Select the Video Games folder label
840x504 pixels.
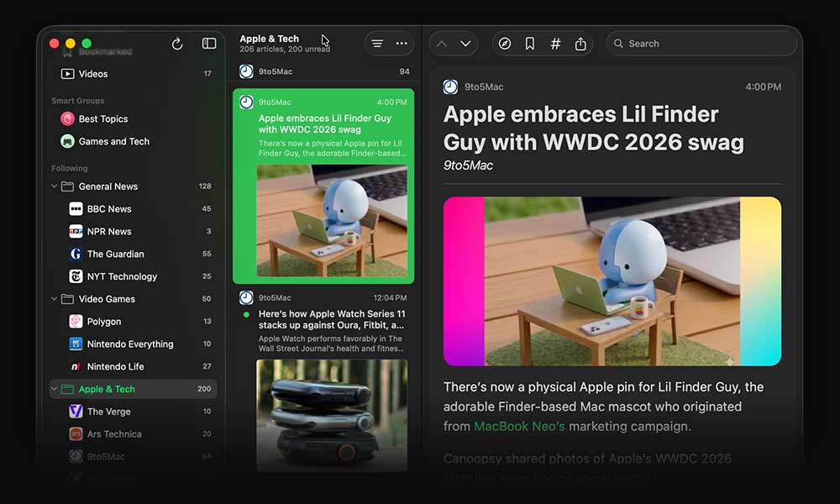108,299
